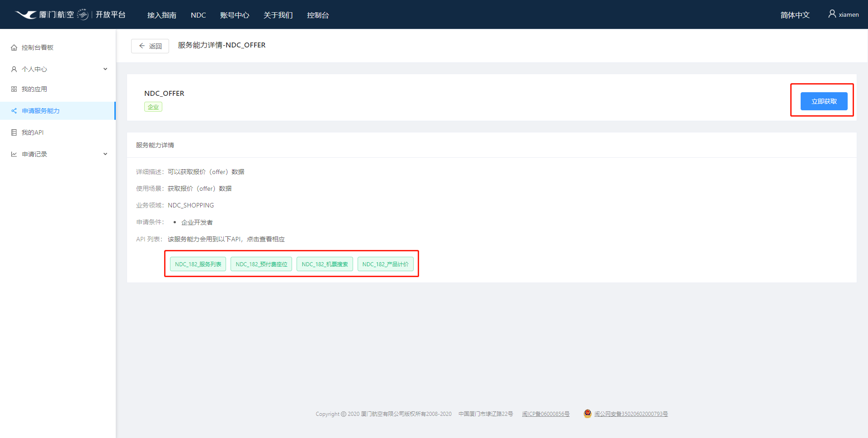Expand the 个人中心 chevron
This screenshot has width=868, height=438.
[105, 69]
